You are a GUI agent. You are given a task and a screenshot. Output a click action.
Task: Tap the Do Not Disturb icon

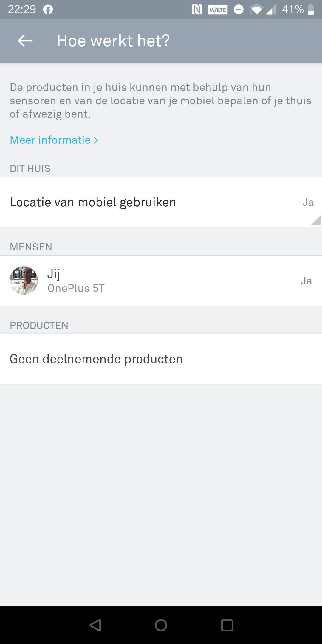click(238, 10)
